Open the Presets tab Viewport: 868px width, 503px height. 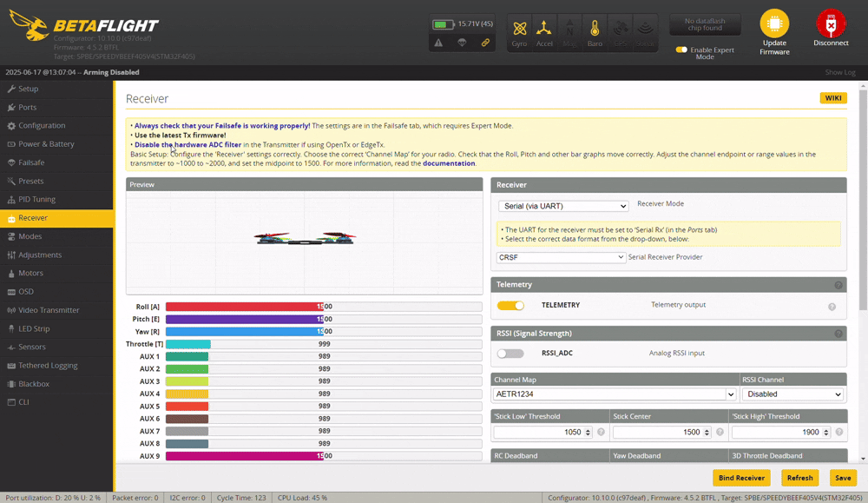click(56, 182)
